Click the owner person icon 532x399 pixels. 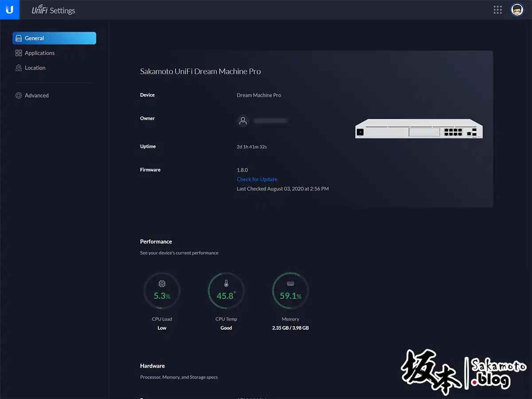coord(243,121)
